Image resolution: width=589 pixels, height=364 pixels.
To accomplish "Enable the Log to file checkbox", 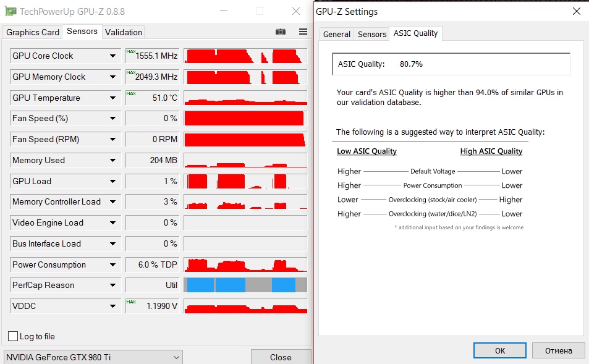I will pos(13,336).
